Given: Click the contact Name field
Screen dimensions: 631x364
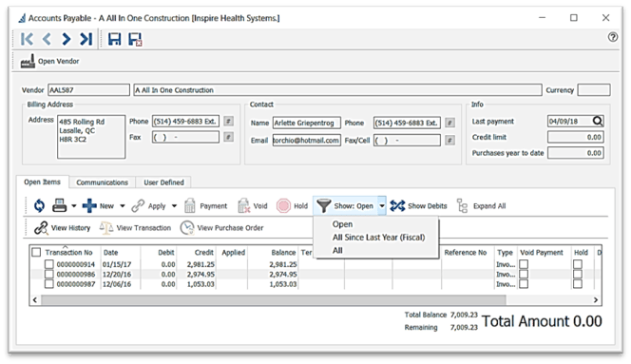Looking at the screenshot, I should click(307, 123).
